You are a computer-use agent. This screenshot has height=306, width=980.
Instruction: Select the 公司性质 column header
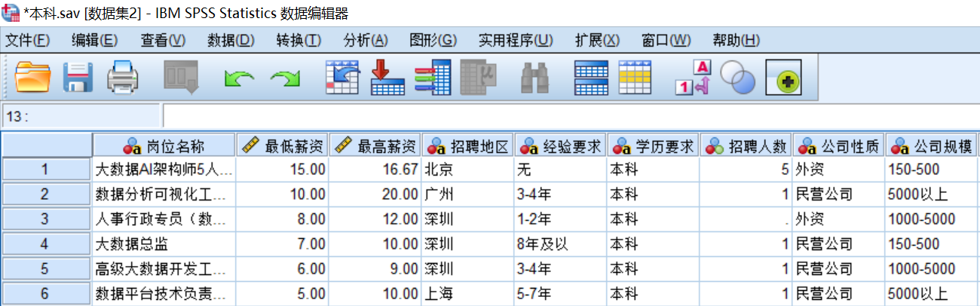838,145
